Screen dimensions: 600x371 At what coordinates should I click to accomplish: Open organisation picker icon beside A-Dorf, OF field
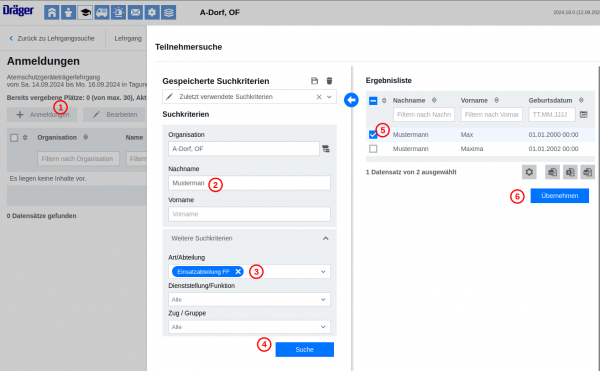326,149
